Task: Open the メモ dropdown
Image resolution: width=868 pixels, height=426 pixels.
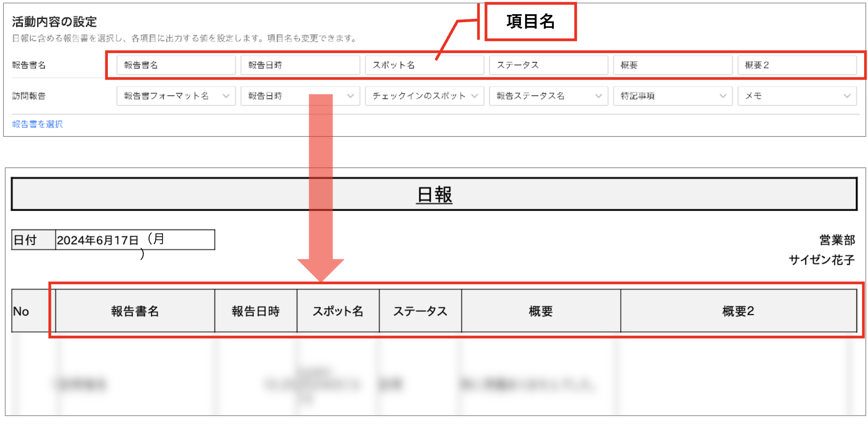Action: [x=797, y=96]
